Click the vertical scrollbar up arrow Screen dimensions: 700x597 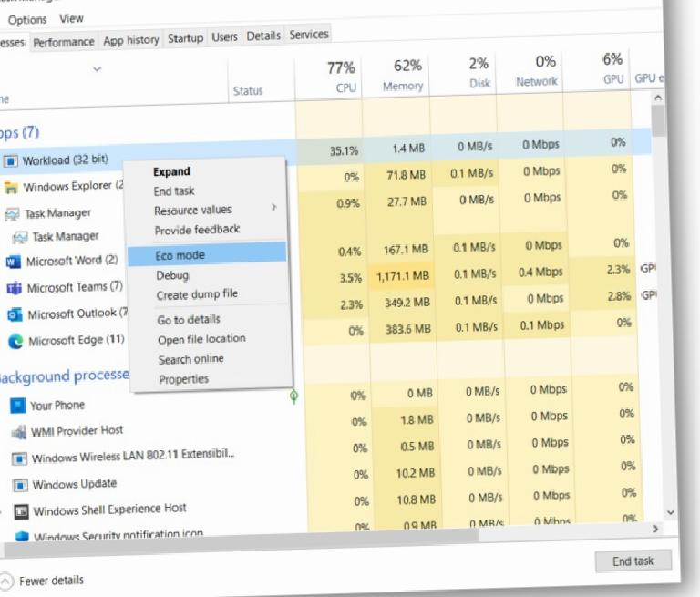(x=658, y=98)
